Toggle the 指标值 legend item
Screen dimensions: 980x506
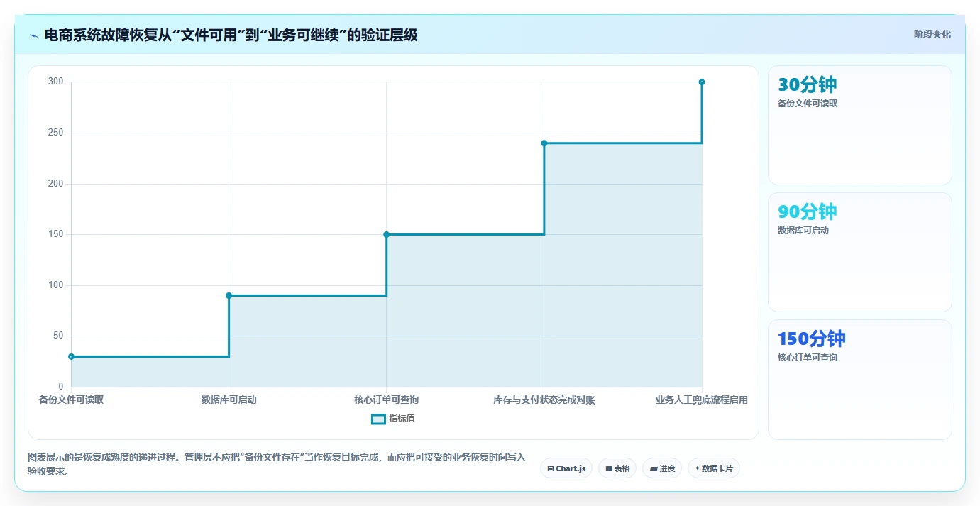pos(393,419)
